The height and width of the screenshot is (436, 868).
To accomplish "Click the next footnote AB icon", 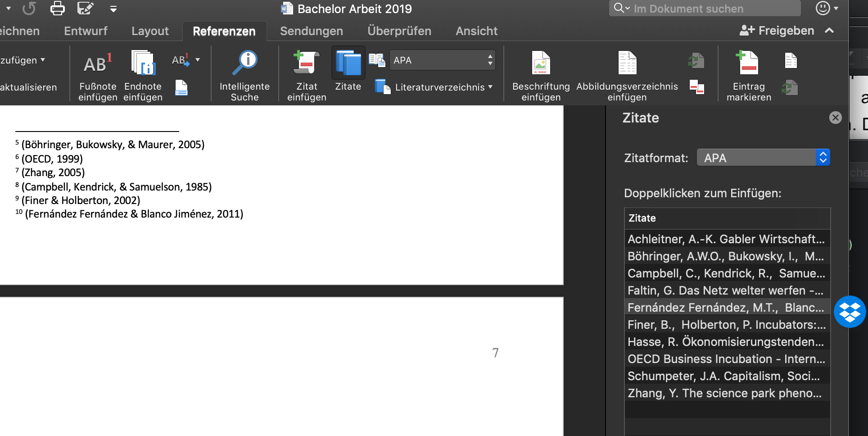I will click(180, 60).
